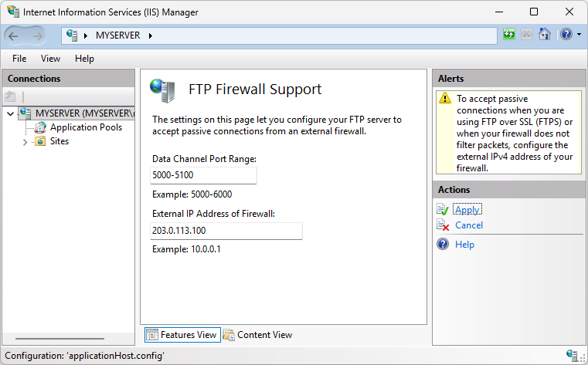The height and width of the screenshot is (365, 588).
Task: Open the File menu
Action: [x=19, y=59]
